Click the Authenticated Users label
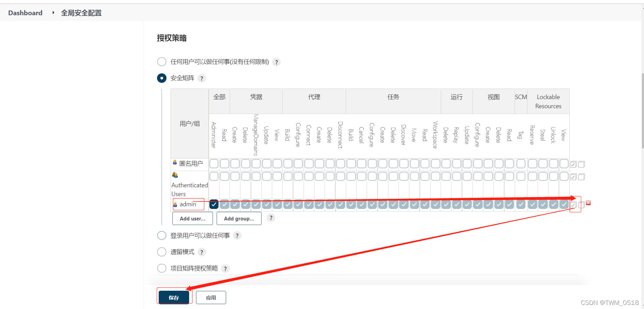The image size is (644, 309). [x=189, y=189]
